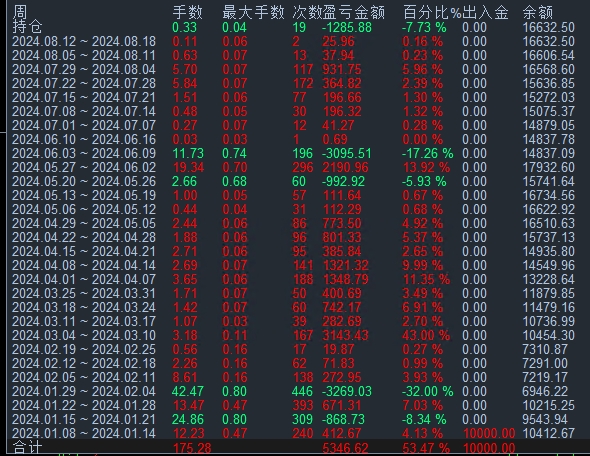Select week 2024.01.29 ~ 2024.02.04
The height and width of the screenshot is (456, 590).
point(84,391)
